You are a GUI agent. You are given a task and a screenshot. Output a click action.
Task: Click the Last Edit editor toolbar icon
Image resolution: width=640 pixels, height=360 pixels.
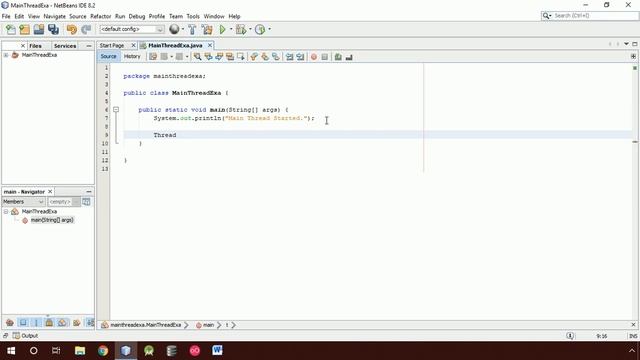pos(153,57)
